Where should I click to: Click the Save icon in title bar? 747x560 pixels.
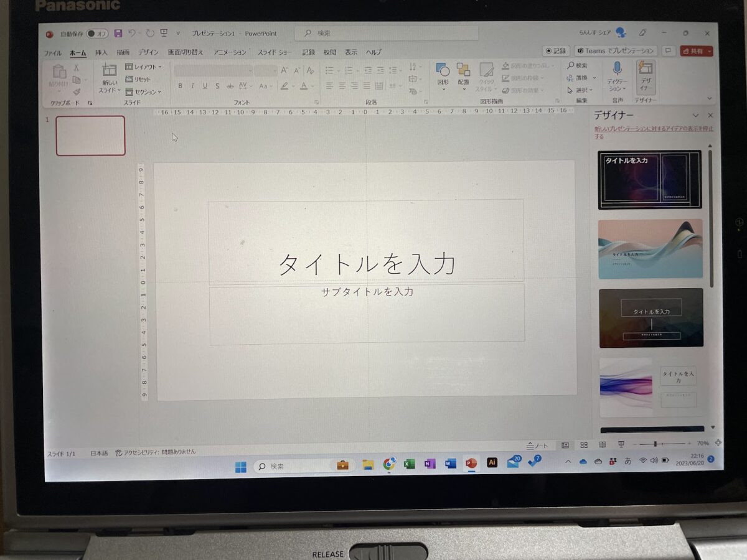[x=118, y=33]
